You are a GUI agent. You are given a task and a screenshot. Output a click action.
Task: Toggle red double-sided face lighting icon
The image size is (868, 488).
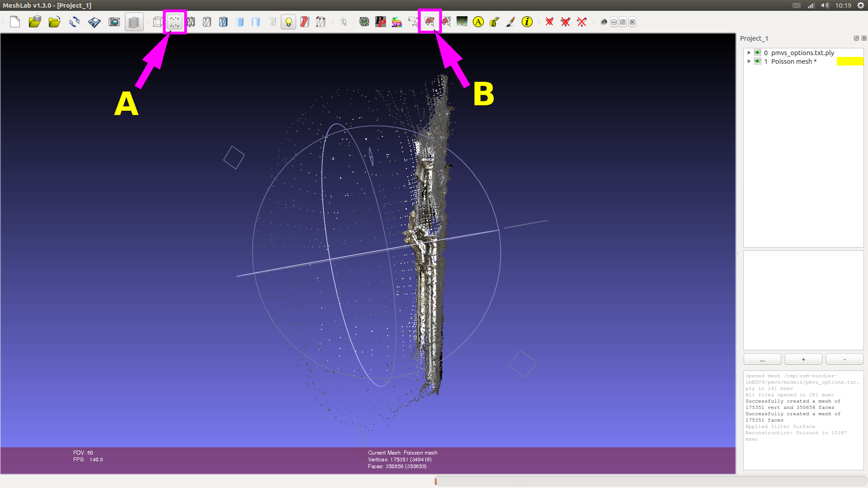305,22
